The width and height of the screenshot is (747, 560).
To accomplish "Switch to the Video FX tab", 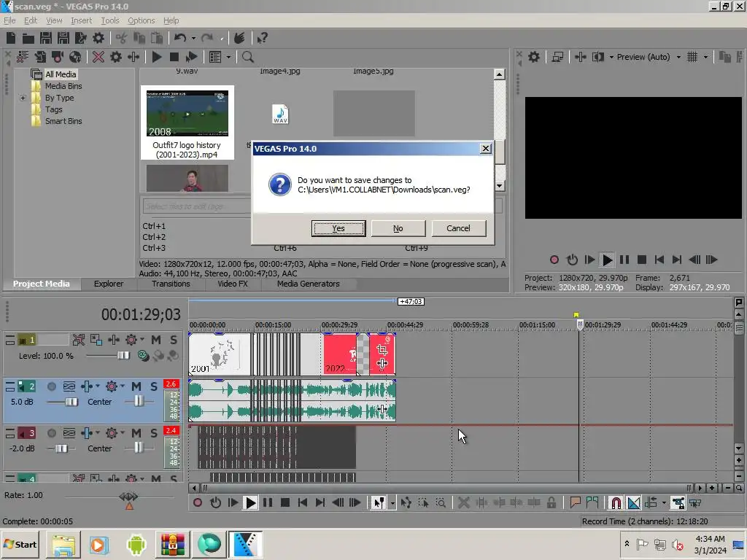I will pyautogui.click(x=233, y=284).
